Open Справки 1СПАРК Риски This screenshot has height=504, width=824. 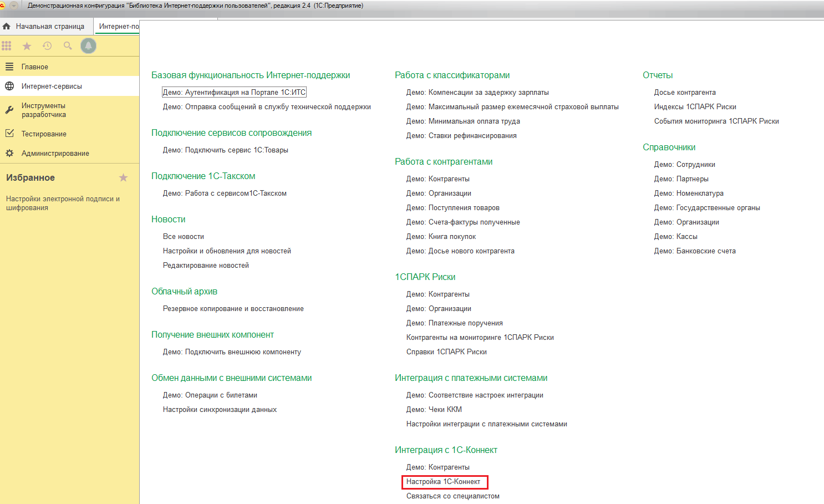point(446,352)
